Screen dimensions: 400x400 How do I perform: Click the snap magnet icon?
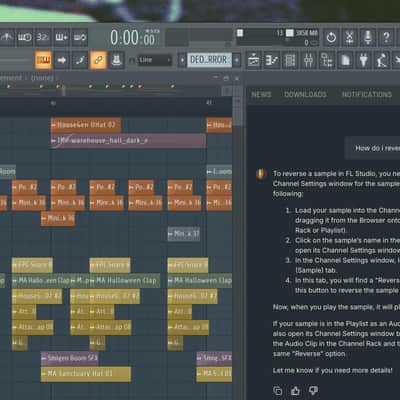coord(132,60)
